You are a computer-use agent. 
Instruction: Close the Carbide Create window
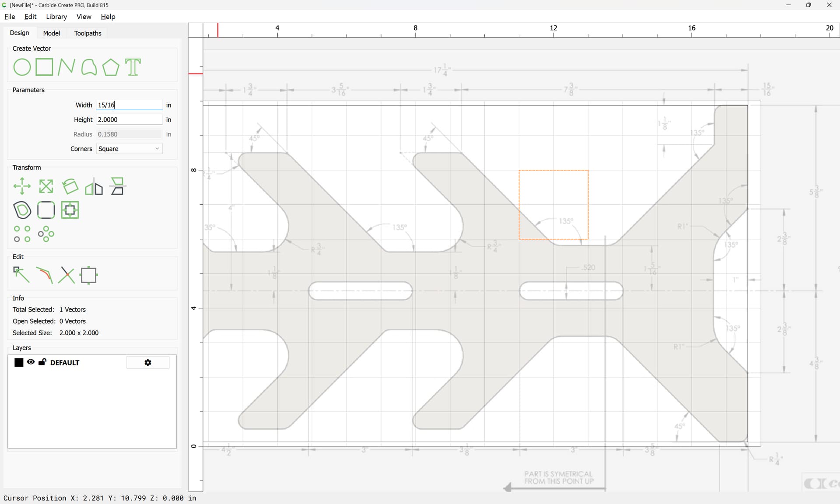pyautogui.click(x=829, y=5)
